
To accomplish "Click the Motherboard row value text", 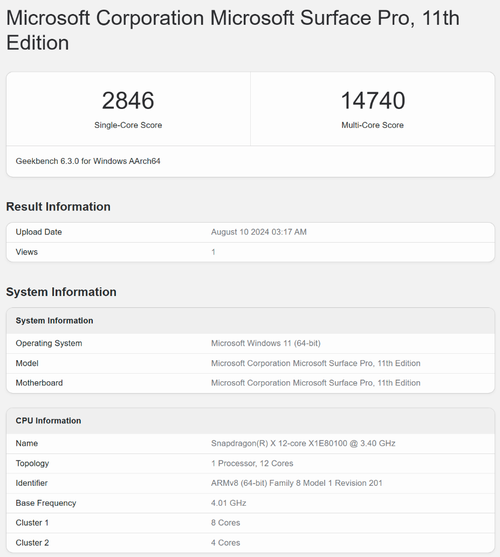I will pos(316,383).
